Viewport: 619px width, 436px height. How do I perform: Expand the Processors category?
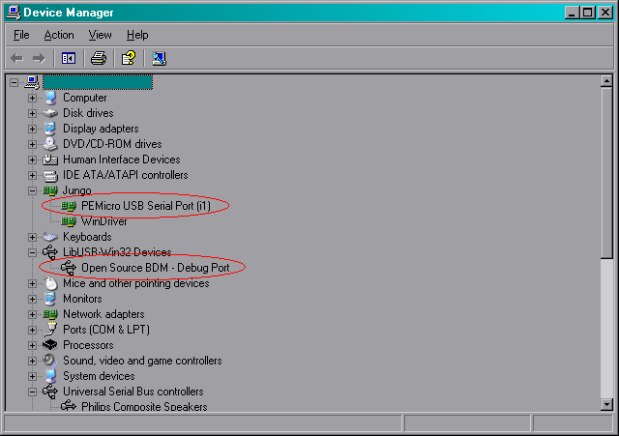pyautogui.click(x=32, y=345)
